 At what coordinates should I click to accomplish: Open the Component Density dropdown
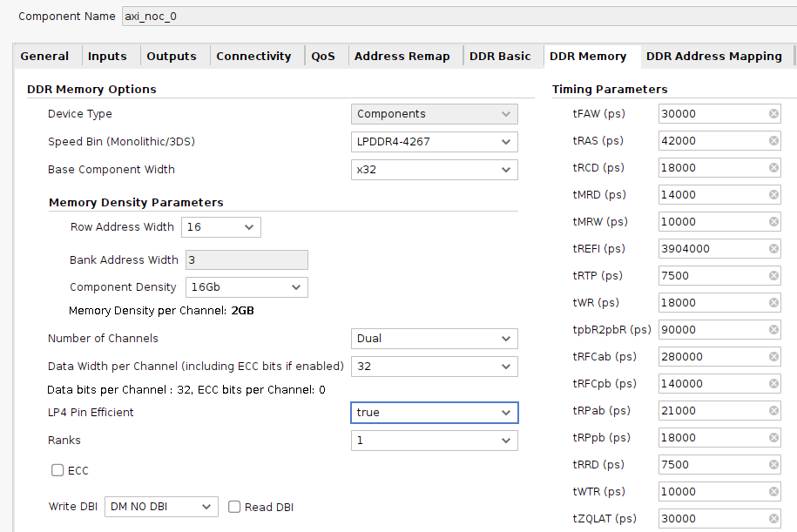coord(247,286)
